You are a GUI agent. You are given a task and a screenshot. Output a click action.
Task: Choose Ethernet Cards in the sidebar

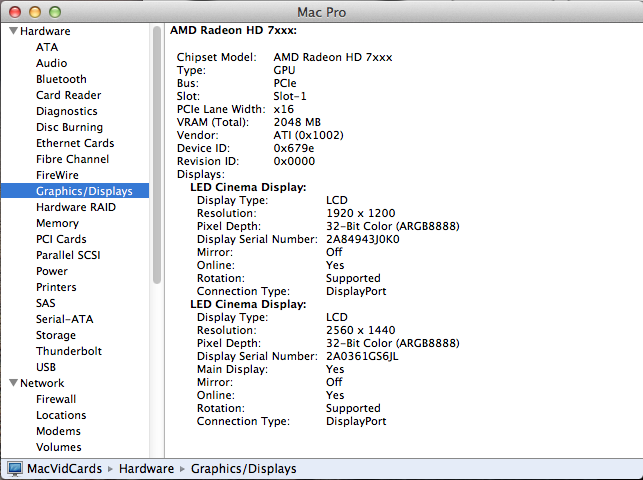click(75, 143)
